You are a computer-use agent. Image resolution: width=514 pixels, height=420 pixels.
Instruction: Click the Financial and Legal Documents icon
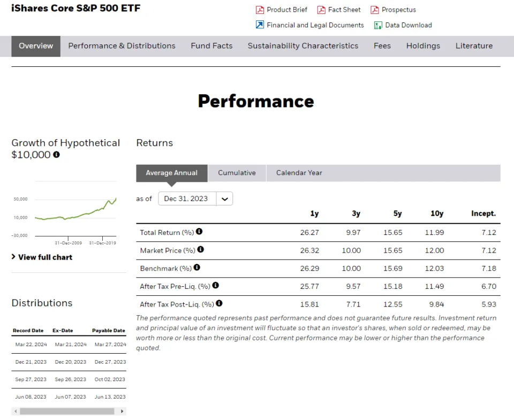(x=259, y=25)
